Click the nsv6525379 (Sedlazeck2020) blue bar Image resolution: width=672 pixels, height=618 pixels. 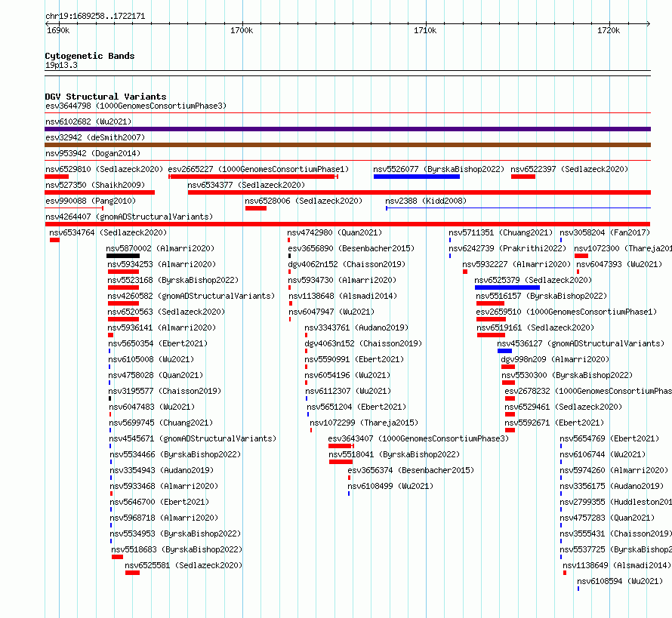(x=507, y=287)
